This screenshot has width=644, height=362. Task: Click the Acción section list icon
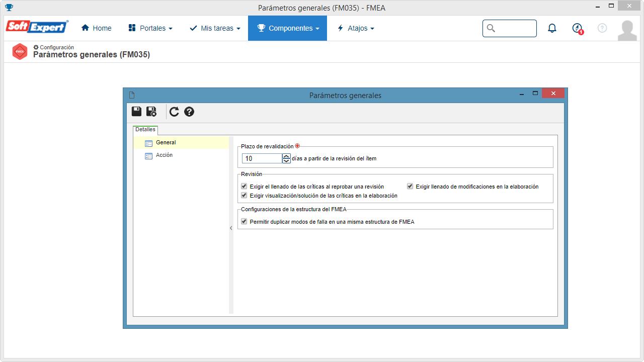(x=148, y=156)
